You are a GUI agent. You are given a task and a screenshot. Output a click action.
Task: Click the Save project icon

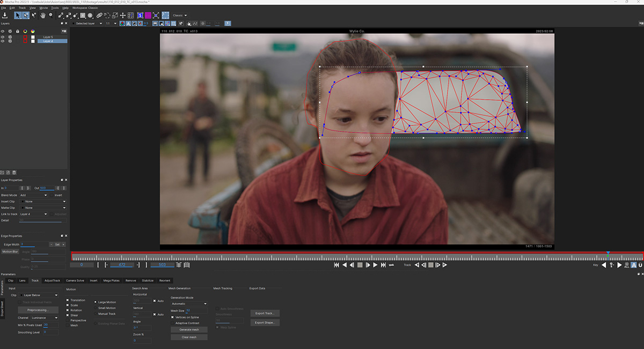point(5,16)
